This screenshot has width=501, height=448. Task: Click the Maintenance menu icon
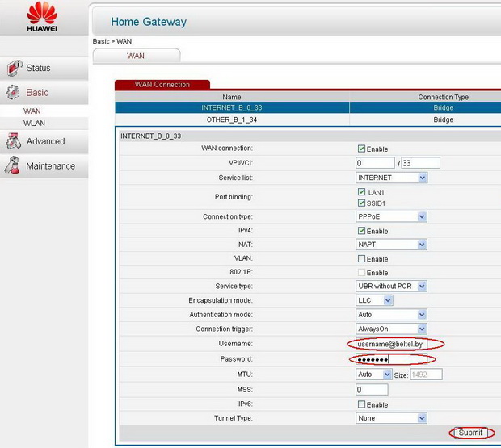coord(13,165)
